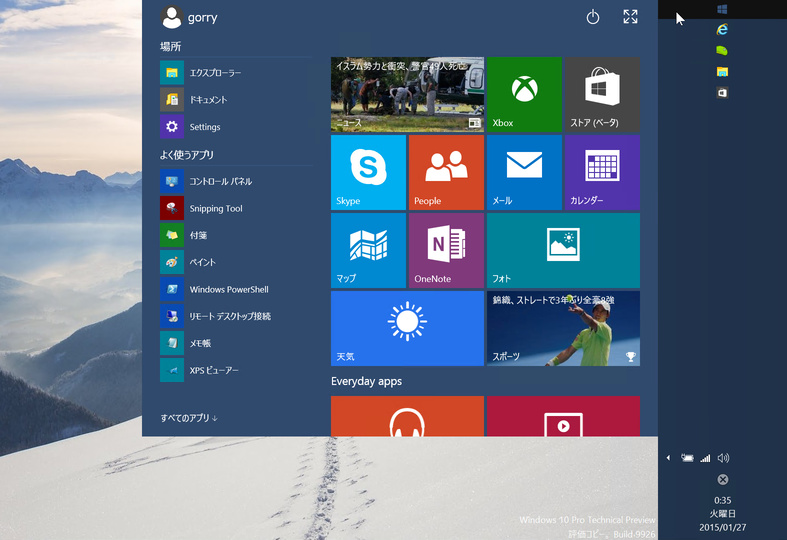Expand すべてのアプリ (All apps) list
The width and height of the screenshot is (787, 540).
(189, 418)
